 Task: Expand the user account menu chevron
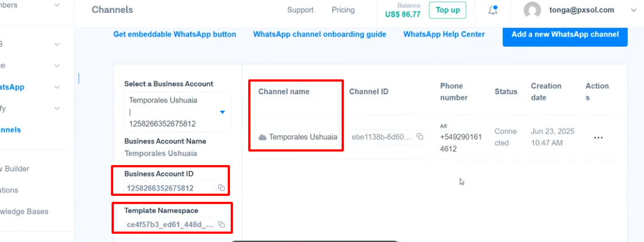tap(633, 10)
